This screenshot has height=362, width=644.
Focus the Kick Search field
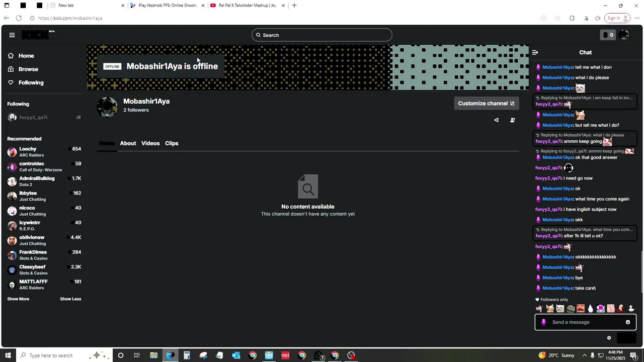[322, 35]
